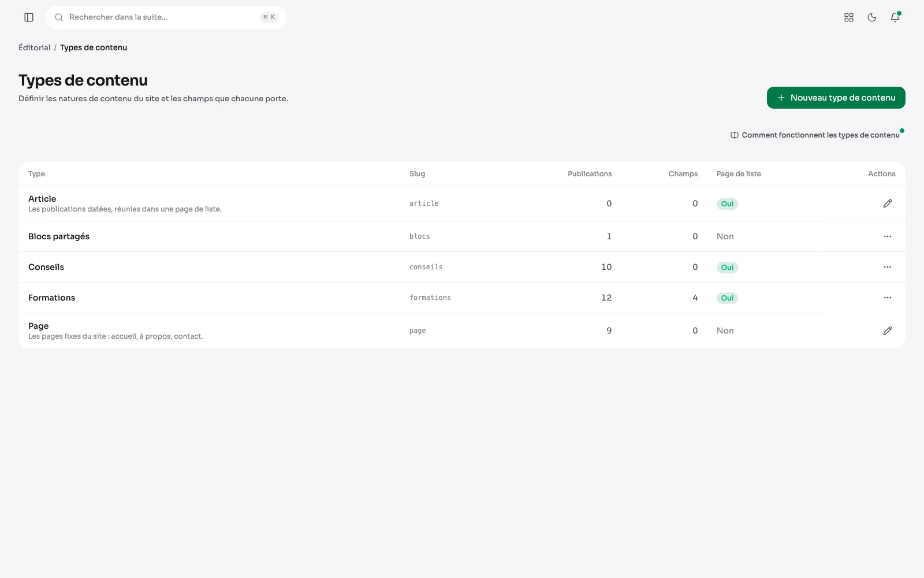This screenshot has width=924, height=578.
Task: Open notifications bell
Action: pos(895,17)
